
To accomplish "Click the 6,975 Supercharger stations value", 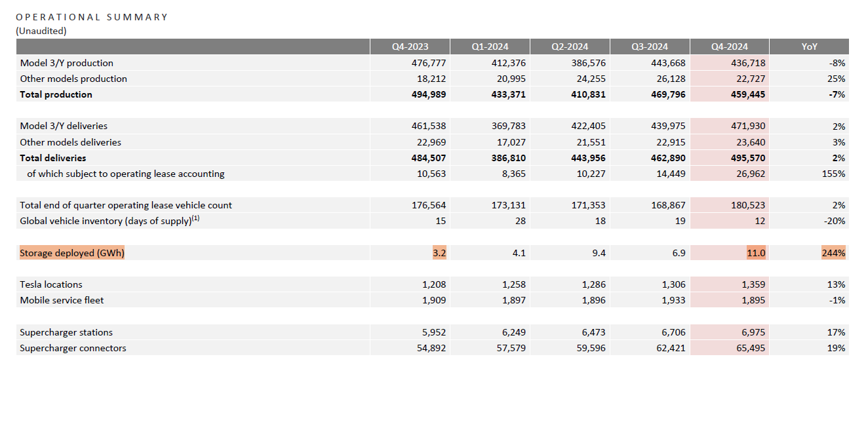I will click(x=753, y=332).
